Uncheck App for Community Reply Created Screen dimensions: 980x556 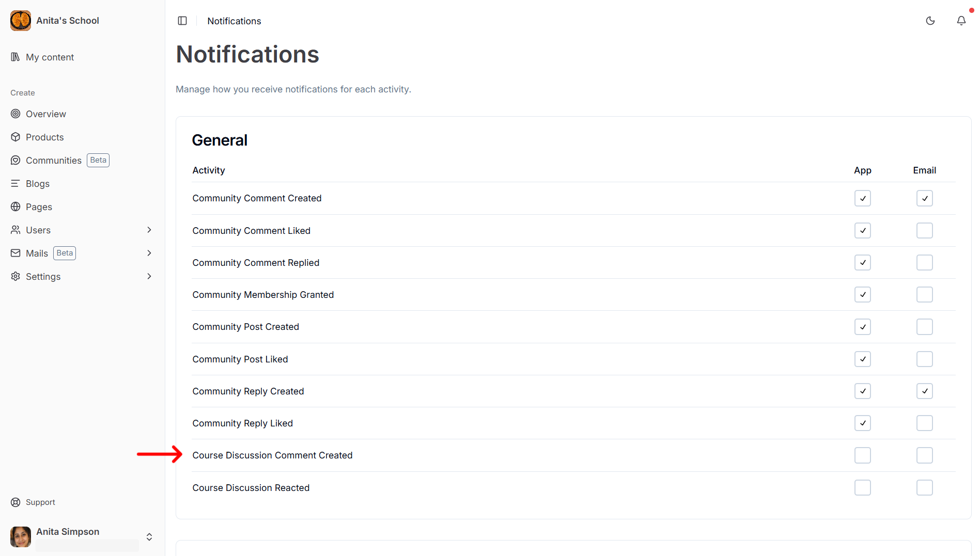click(x=863, y=391)
